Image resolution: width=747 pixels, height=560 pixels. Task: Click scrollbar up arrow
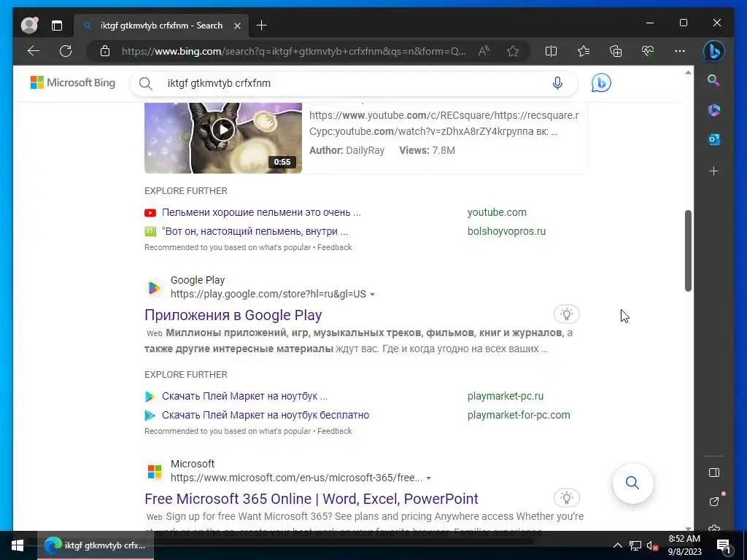688,73
